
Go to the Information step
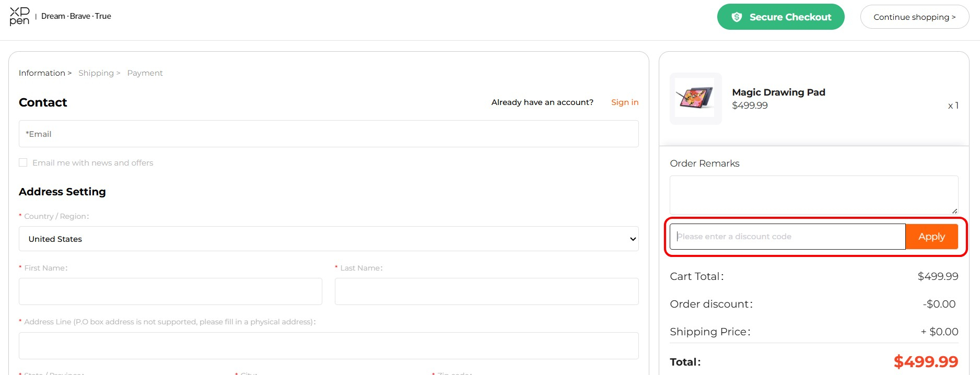(x=42, y=73)
